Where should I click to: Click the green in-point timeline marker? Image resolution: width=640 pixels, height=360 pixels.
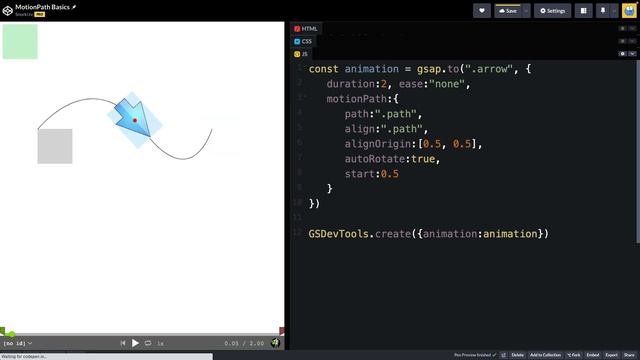(x=2, y=331)
